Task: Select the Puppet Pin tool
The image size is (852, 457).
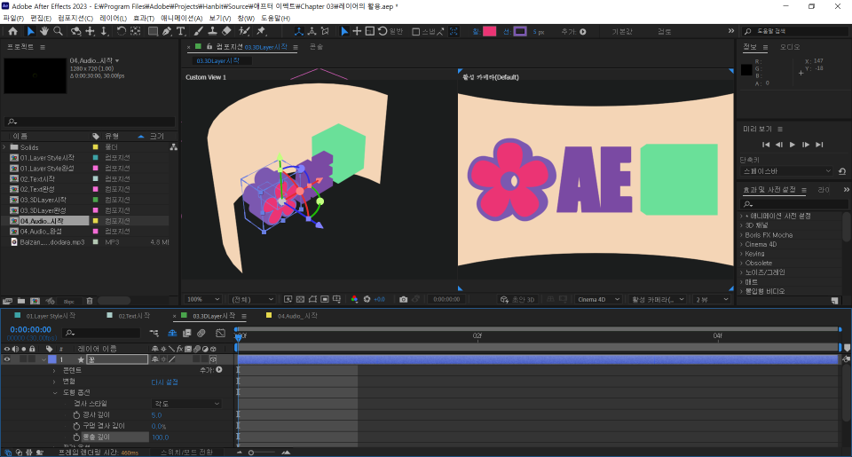Action: pyautogui.click(x=261, y=32)
